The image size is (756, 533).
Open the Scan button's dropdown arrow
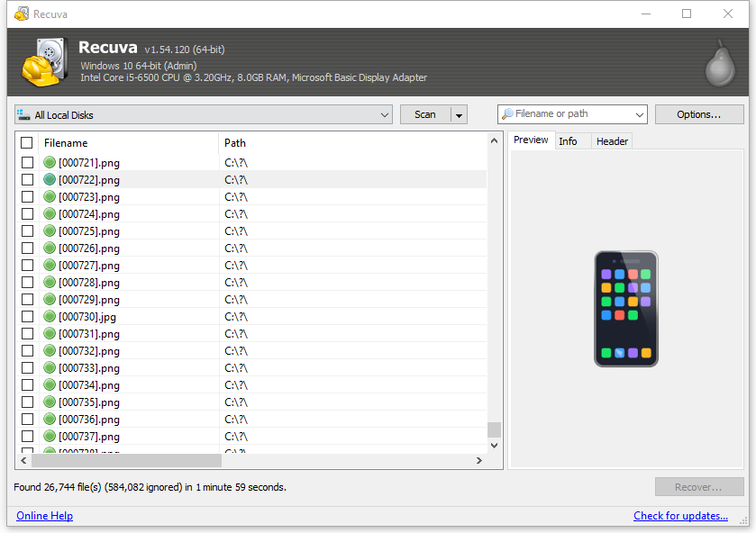459,114
